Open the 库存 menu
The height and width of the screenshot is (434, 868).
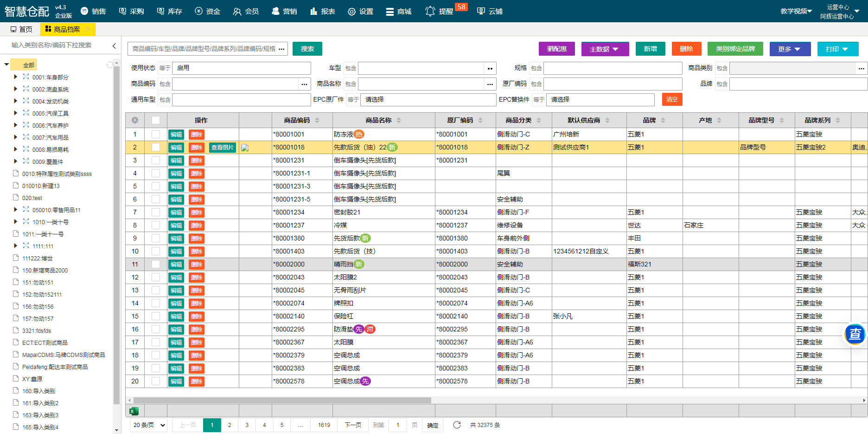(169, 11)
